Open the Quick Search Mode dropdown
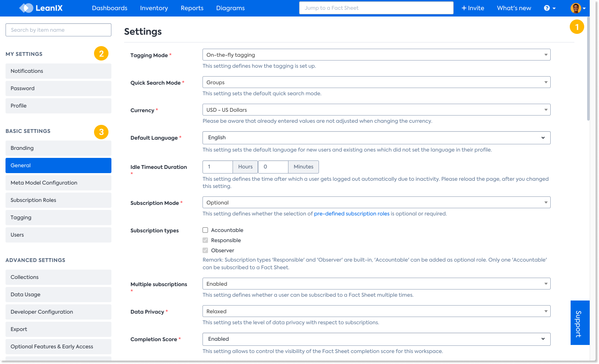Viewport: 599px width, 364px height. pos(377,82)
